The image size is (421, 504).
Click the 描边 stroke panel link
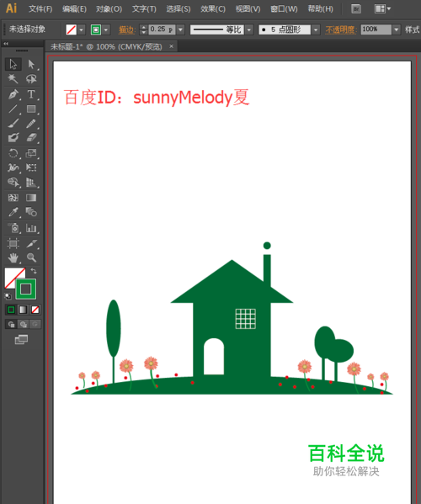(x=126, y=30)
